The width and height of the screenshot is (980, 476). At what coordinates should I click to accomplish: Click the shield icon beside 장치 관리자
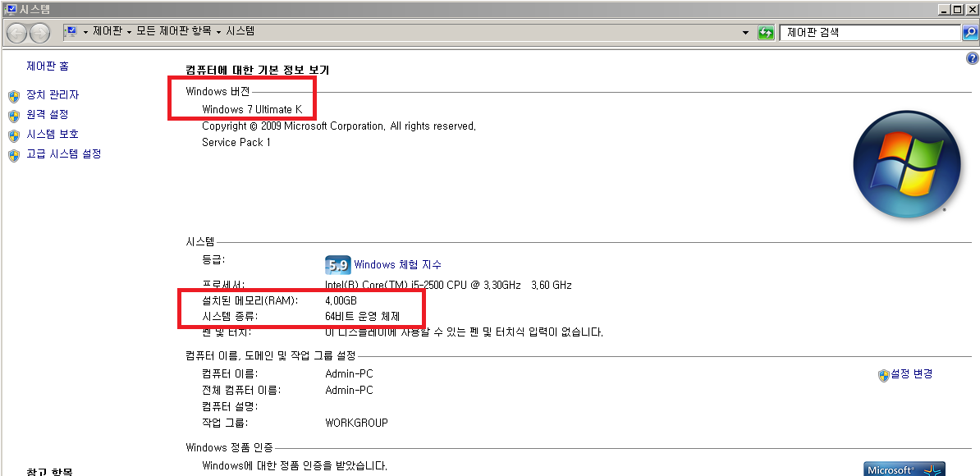[15, 96]
